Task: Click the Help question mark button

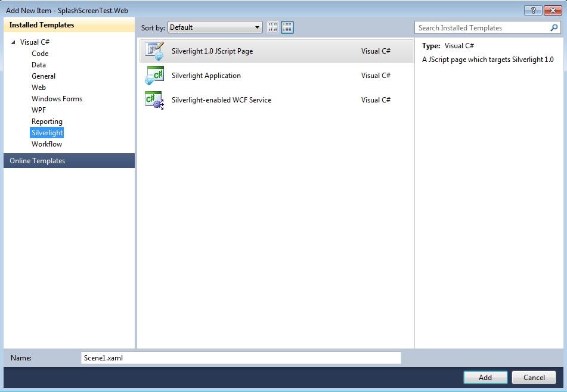Action: tap(532, 10)
